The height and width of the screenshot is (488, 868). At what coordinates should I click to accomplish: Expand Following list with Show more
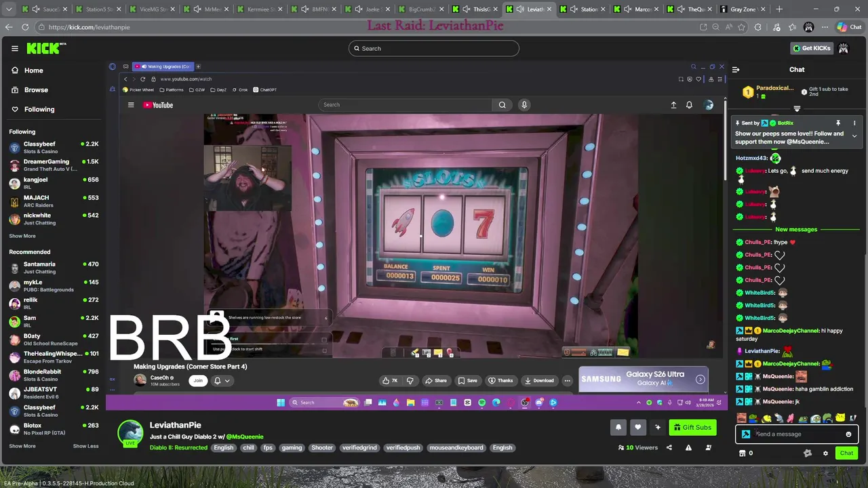pos(22,236)
